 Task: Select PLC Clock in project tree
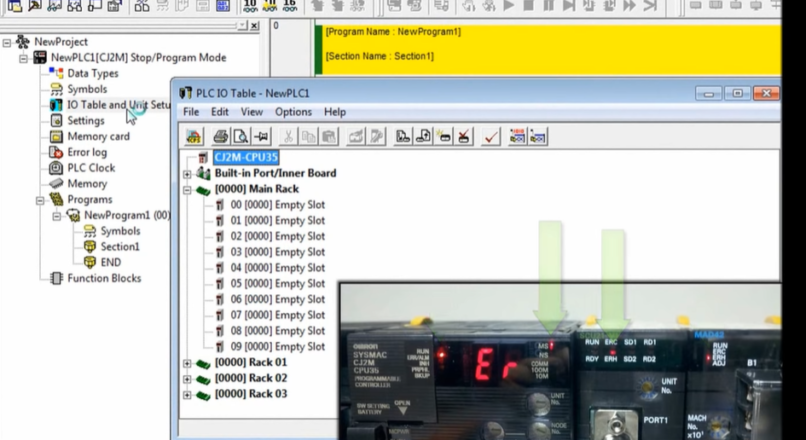(x=91, y=168)
